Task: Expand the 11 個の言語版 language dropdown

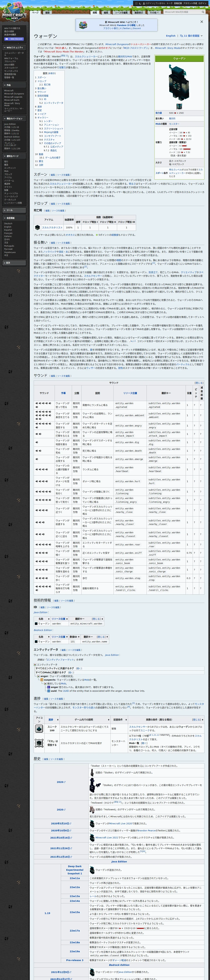Action: click(x=191, y=36)
